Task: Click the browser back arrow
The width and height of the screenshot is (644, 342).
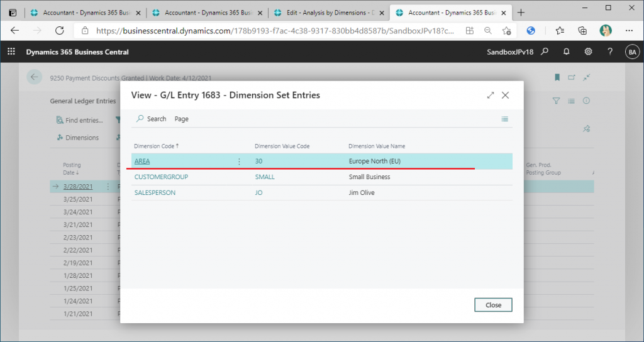Action: point(15,30)
